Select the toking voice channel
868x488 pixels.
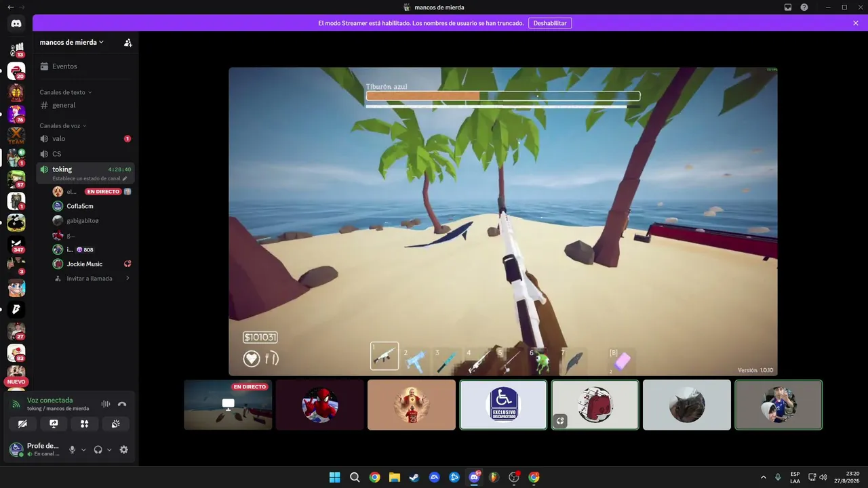pyautogui.click(x=85, y=173)
